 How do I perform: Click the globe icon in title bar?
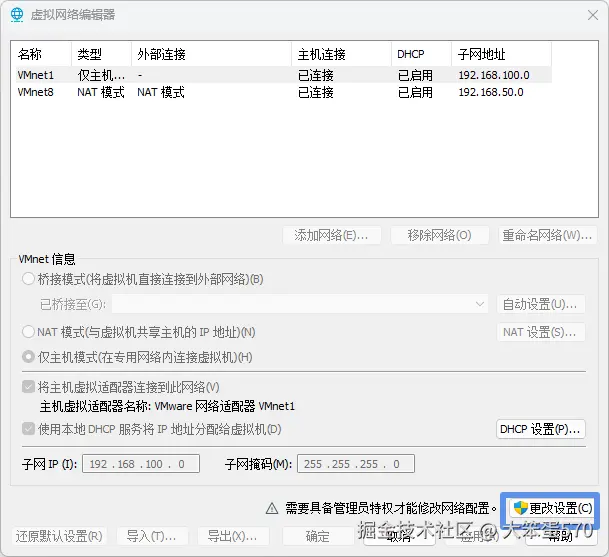click(x=17, y=14)
